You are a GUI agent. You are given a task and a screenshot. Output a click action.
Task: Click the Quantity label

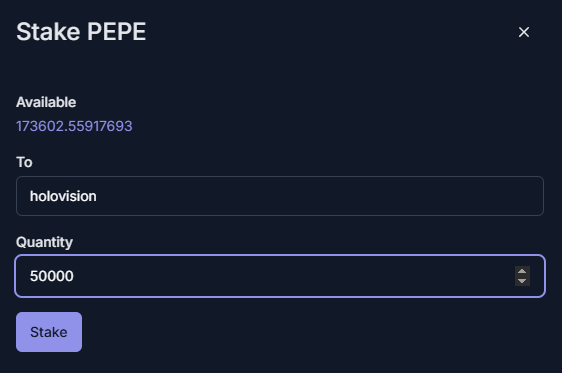click(x=44, y=242)
